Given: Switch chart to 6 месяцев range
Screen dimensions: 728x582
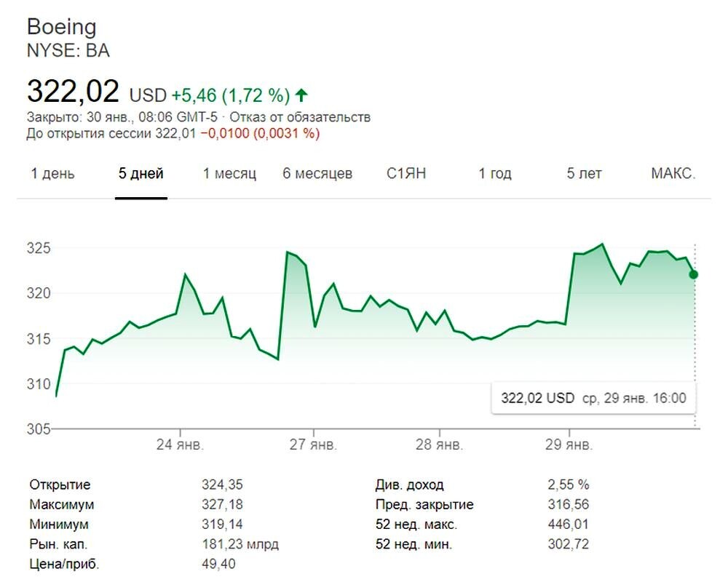Looking at the screenshot, I should 317,174.
